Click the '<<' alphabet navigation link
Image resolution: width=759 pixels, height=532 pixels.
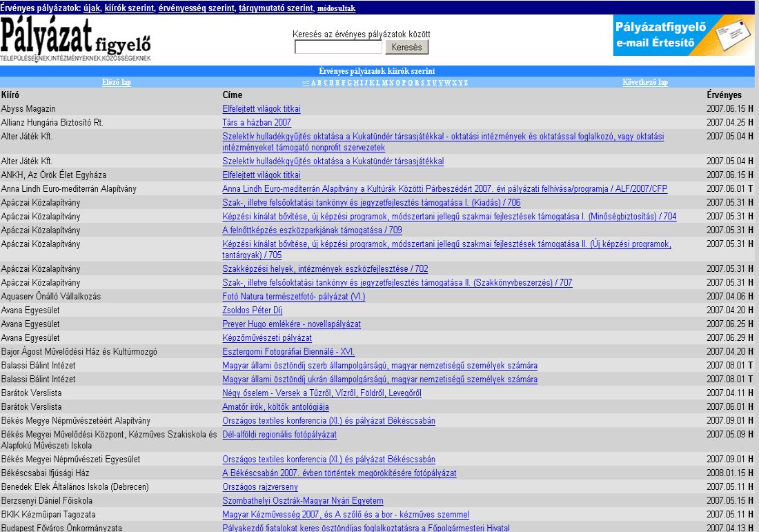(x=306, y=83)
